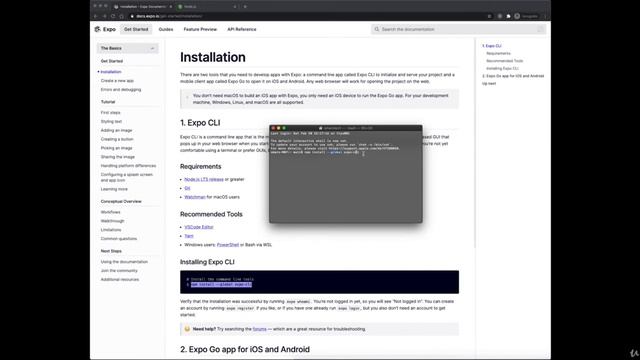Follow the forums link in Need help
This screenshot has width=640, height=360.
260,329
